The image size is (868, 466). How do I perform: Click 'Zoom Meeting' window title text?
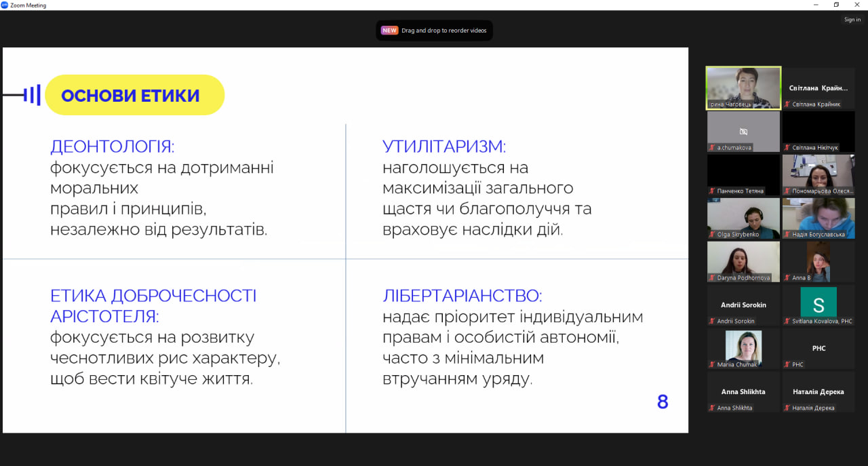[x=28, y=5]
